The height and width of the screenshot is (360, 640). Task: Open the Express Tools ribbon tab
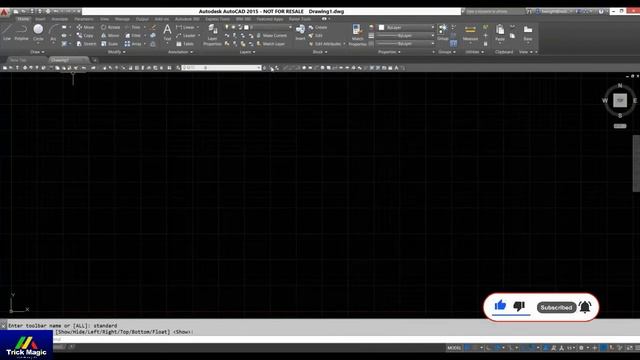click(x=217, y=19)
